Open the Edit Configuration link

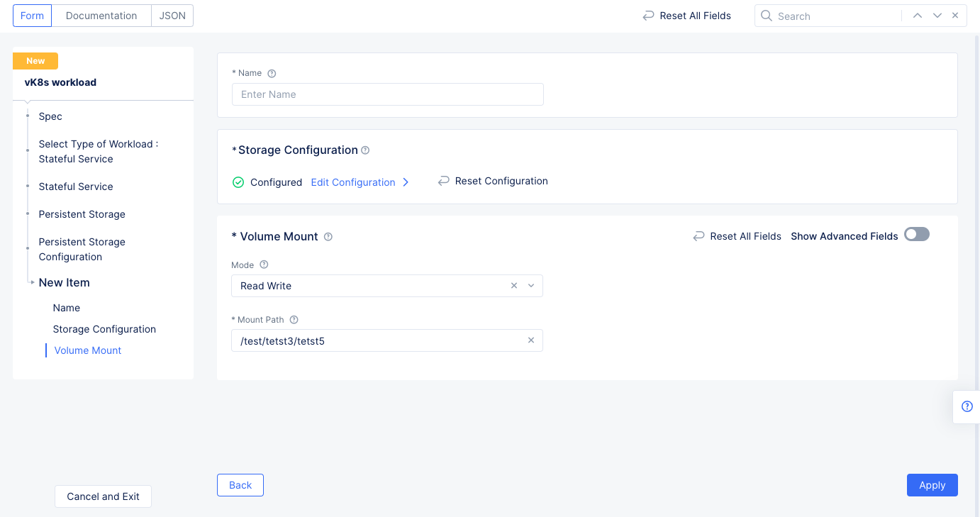pos(353,182)
